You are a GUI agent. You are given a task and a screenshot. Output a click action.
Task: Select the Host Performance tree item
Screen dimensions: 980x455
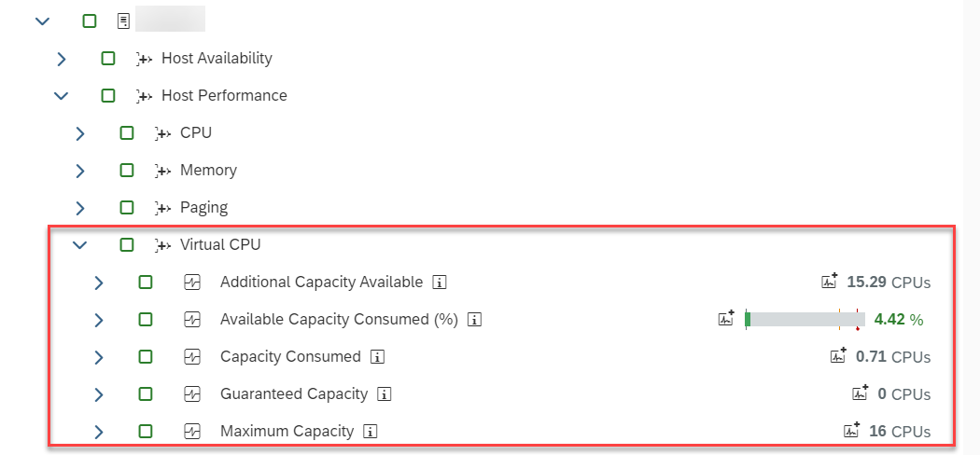[224, 95]
